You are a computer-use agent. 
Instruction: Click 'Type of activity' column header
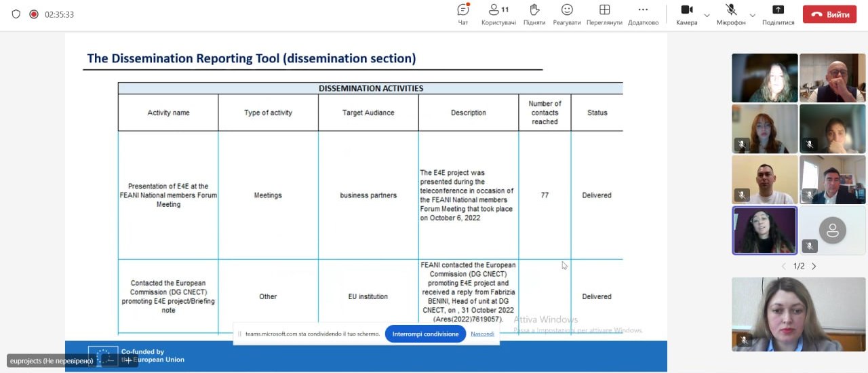(268, 113)
